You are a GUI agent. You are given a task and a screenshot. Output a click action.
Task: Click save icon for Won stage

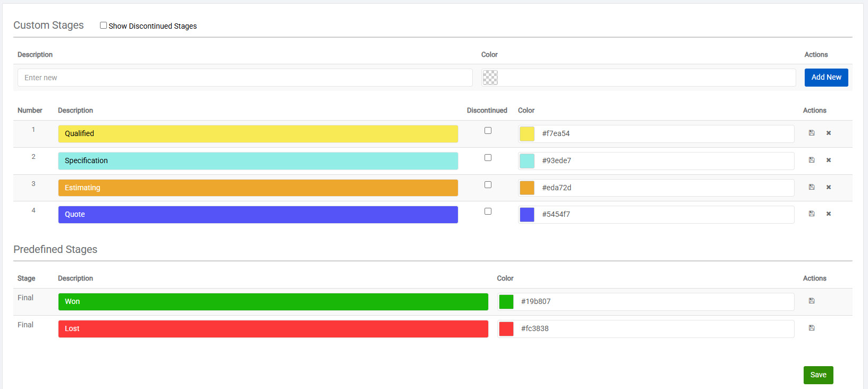pos(812,301)
